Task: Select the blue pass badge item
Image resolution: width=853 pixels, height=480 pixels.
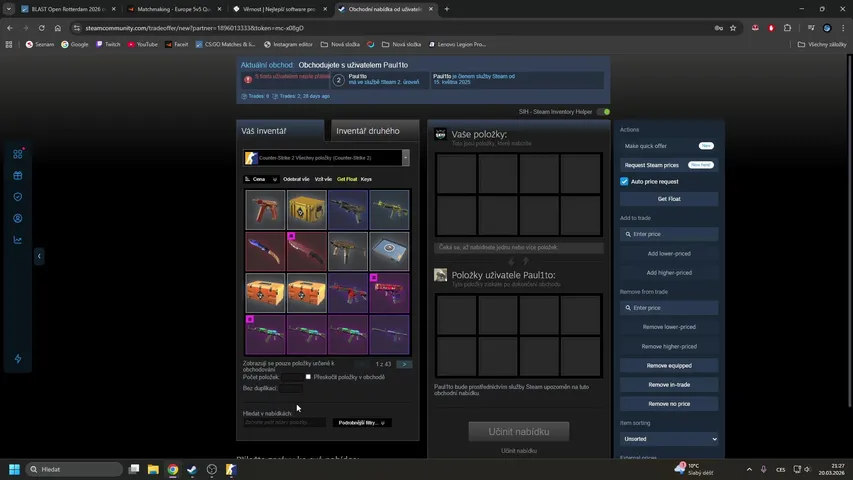Action: [x=389, y=251]
